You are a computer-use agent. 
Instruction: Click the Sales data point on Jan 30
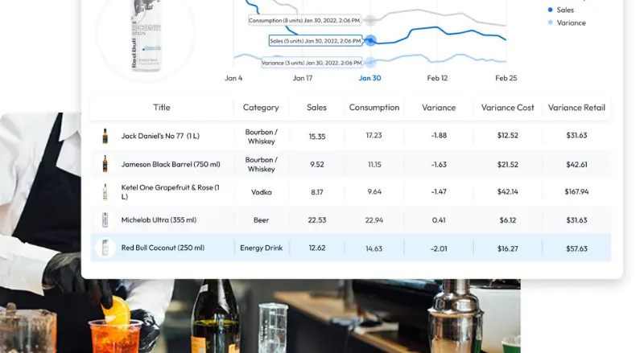(x=370, y=40)
